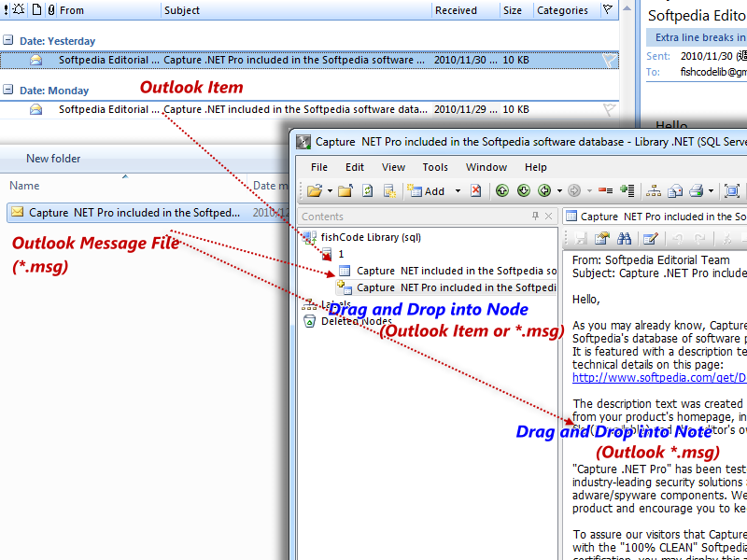Select fishCode Library (sql) root node
The height and width of the screenshot is (560, 747).
pyautogui.click(x=371, y=237)
